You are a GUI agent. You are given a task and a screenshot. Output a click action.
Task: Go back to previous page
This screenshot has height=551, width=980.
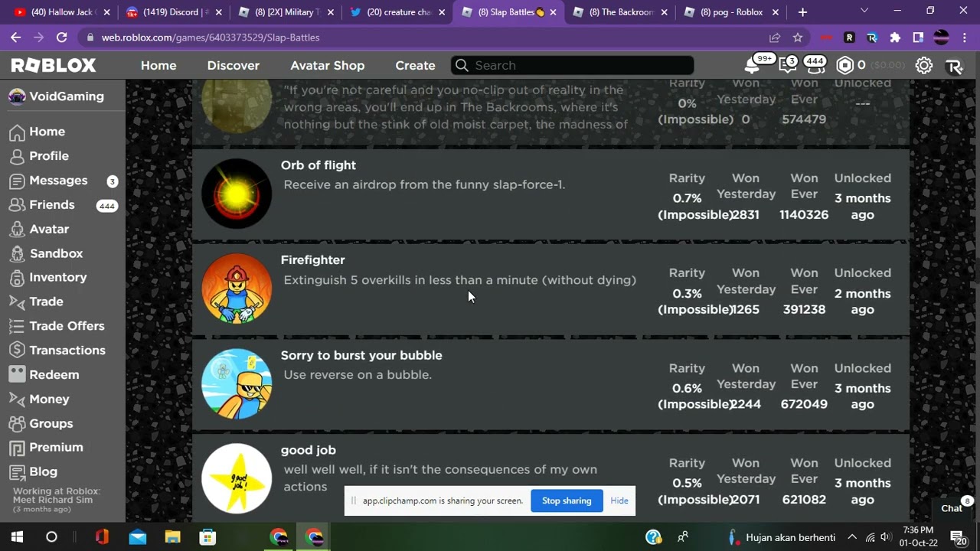point(16,37)
